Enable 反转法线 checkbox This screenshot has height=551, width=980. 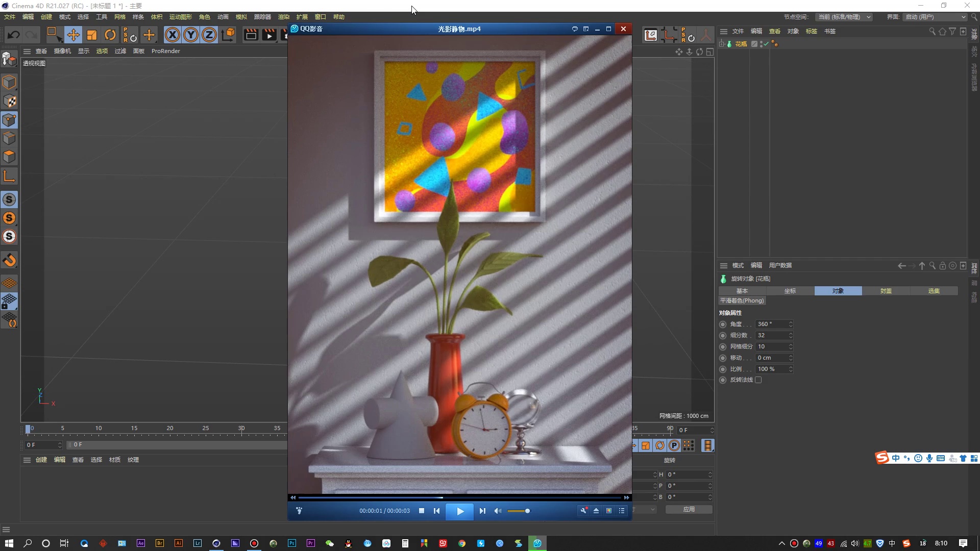click(758, 380)
